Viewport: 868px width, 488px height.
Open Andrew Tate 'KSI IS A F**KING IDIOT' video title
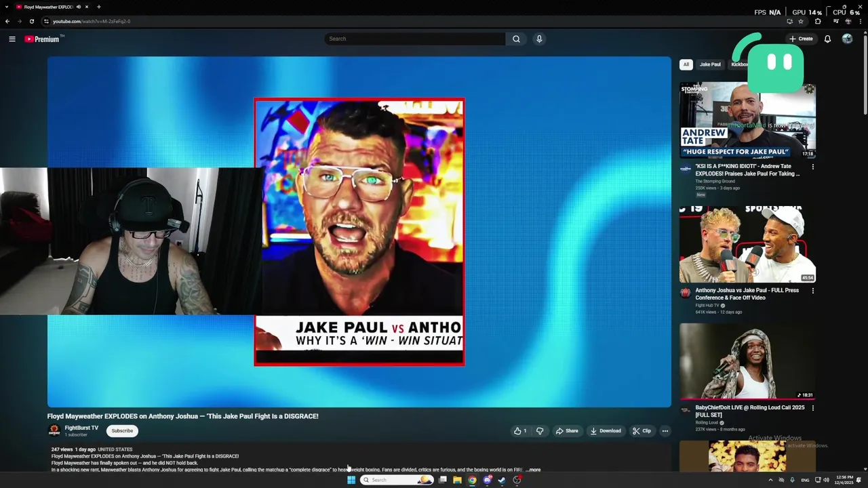[x=747, y=170]
